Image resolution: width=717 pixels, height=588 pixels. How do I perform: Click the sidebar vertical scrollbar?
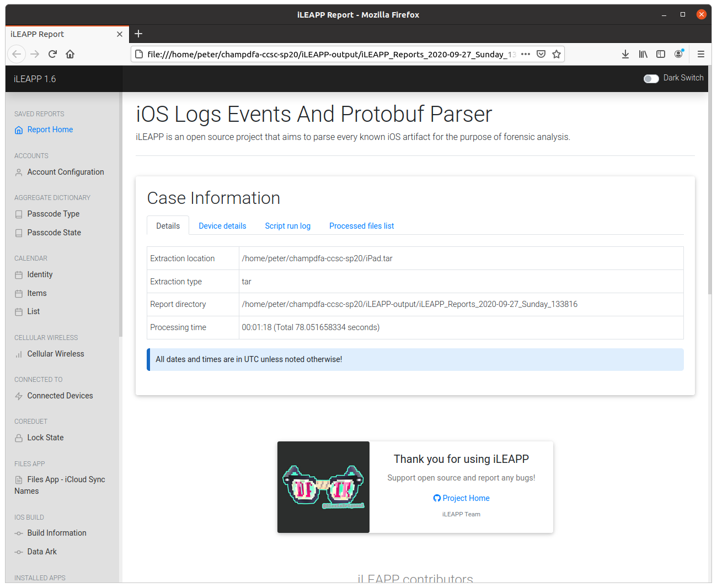120,215
